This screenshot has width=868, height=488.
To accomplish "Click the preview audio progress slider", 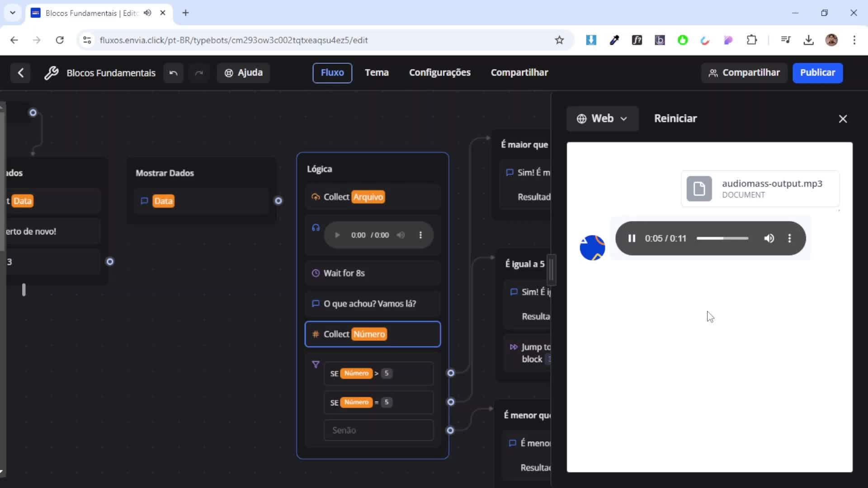I will click(x=722, y=238).
